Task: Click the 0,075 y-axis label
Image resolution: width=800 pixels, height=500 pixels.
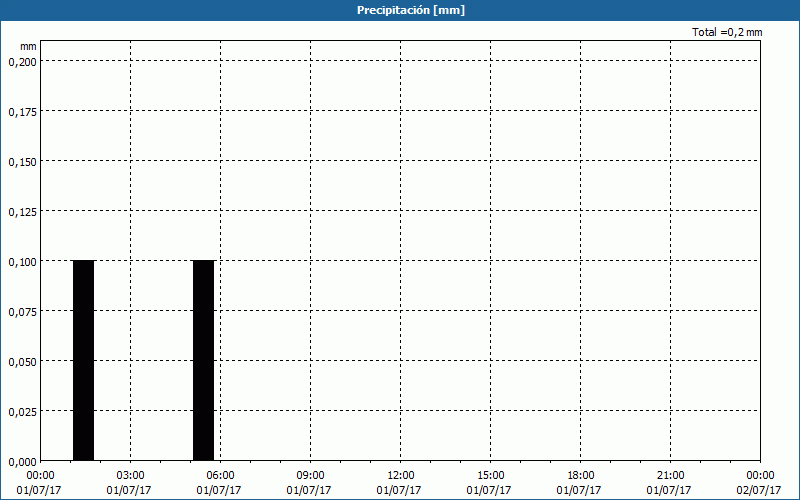Action: (x=23, y=312)
